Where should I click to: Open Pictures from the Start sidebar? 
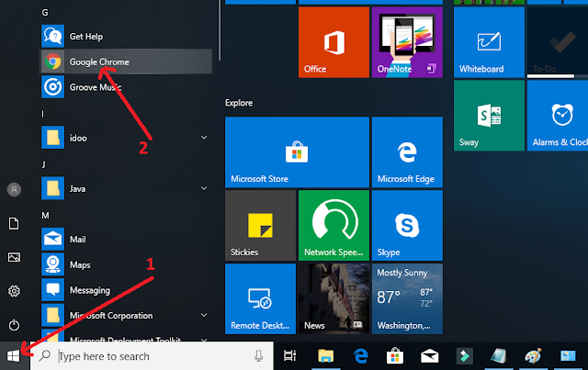[14, 257]
